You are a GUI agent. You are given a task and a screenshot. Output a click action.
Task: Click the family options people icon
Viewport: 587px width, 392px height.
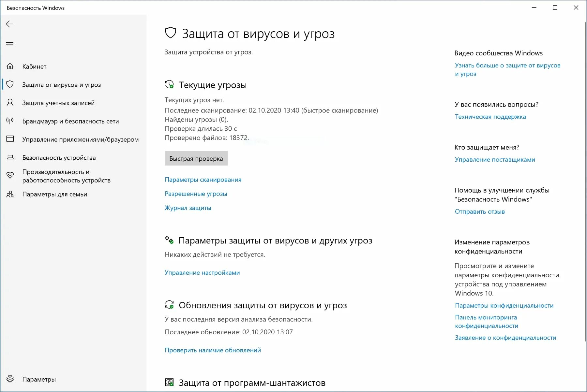(x=10, y=194)
